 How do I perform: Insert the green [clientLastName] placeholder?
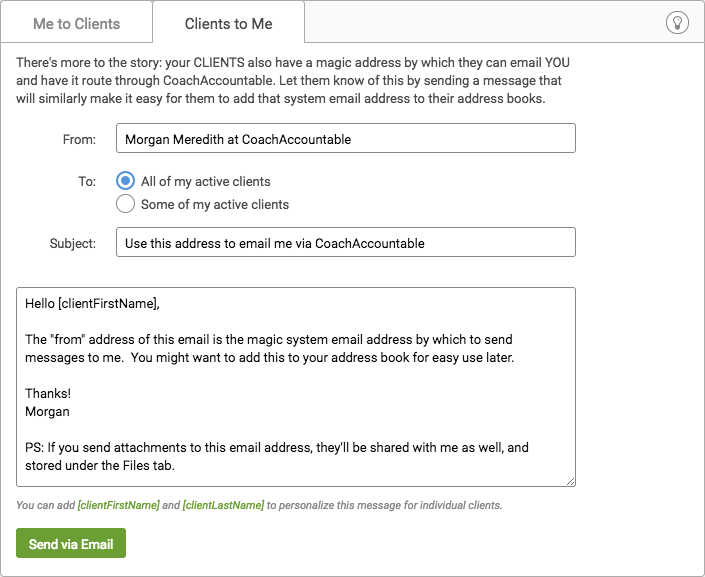[223, 505]
